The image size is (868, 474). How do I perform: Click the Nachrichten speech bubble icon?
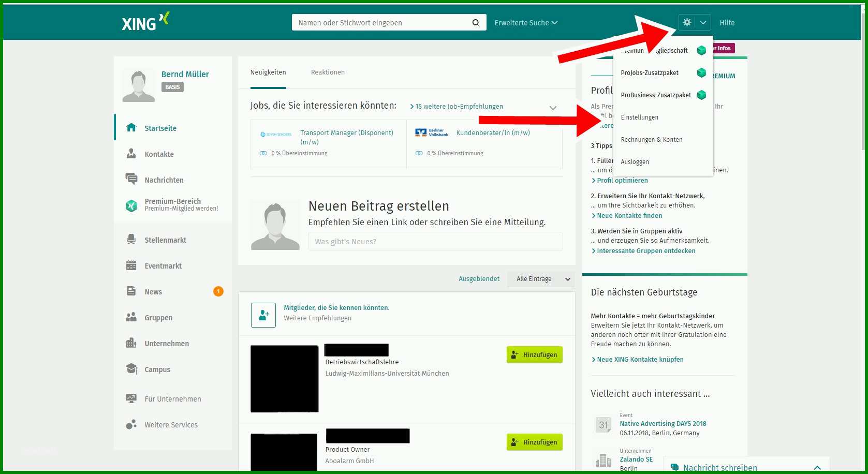131,179
